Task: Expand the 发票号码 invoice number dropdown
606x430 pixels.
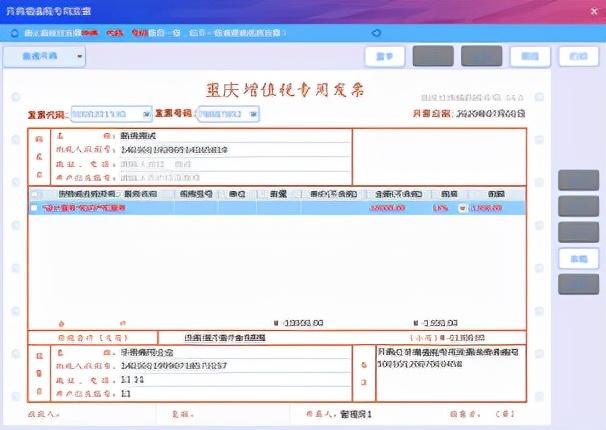Action: point(254,114)
